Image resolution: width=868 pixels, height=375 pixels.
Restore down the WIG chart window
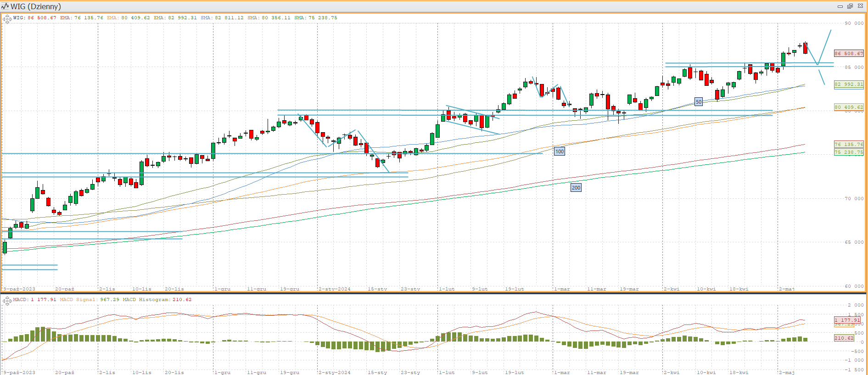(x=850, y=6)
